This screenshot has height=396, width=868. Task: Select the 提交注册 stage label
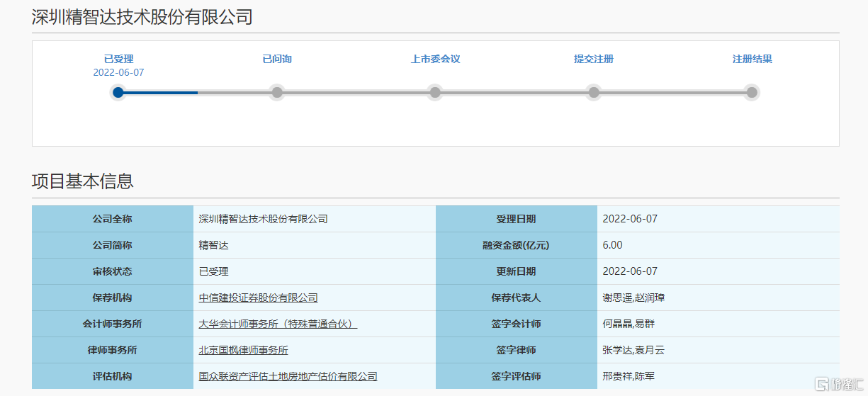point(594,60)
